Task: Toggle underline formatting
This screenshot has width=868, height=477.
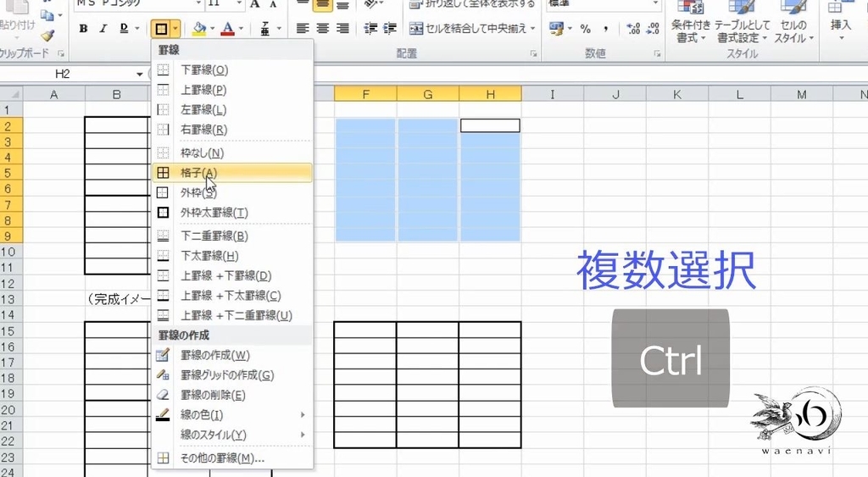Action: [124, 28]
